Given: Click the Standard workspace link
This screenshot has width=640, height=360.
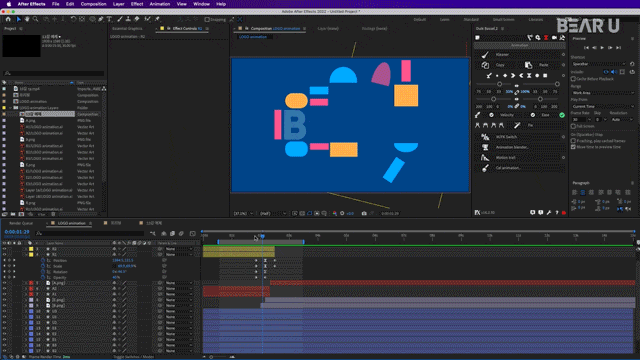Looking at the screenshot, I should click(471, 20).
